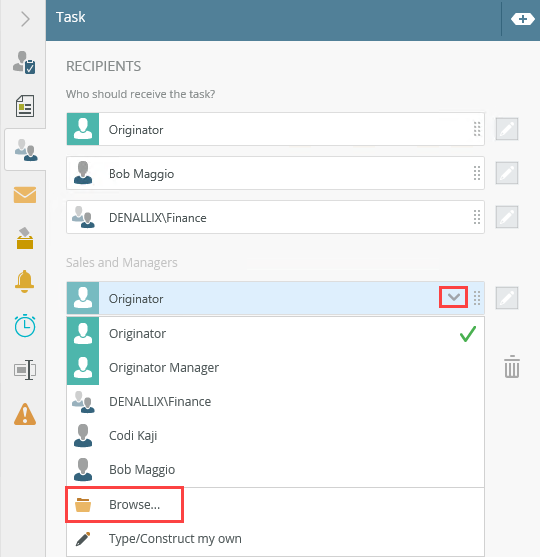Open the Errors warning triangle tab icon
This screenshot has width=540, height=557.
25,414
